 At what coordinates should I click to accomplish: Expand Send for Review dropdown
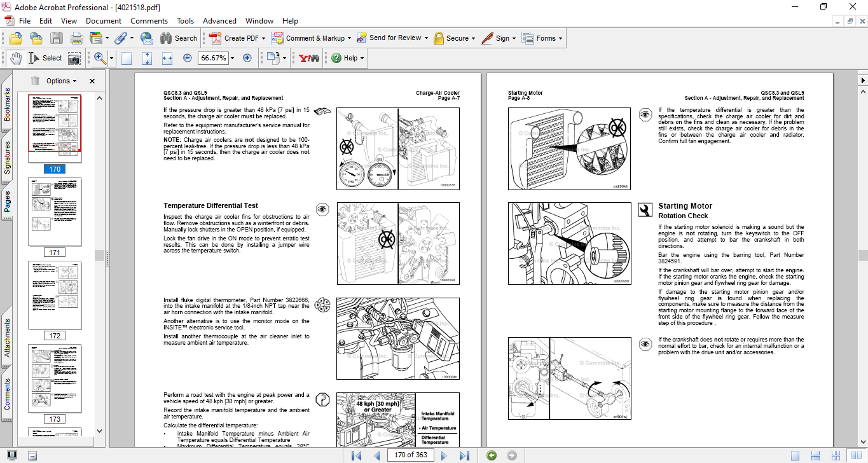[x=426, y=38]
